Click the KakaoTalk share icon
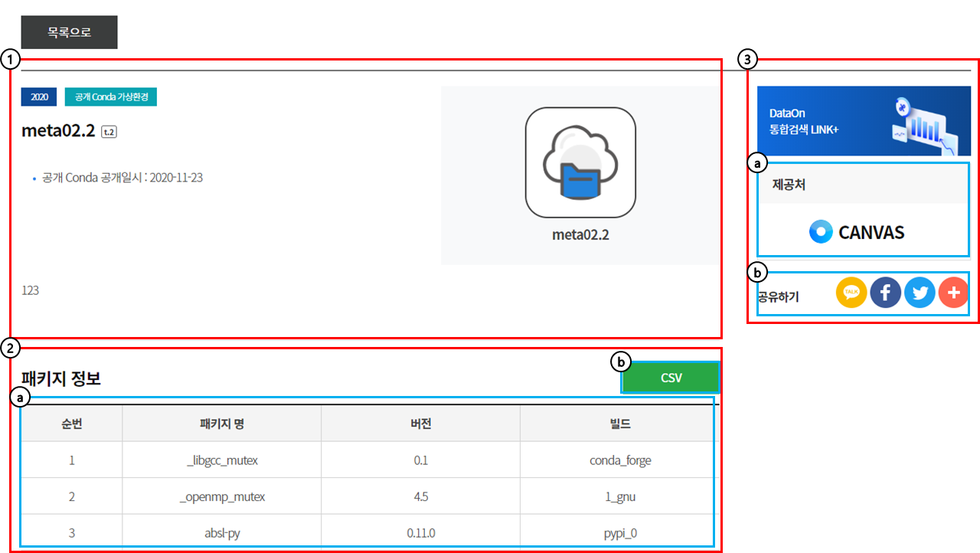Viewport: 980px width, 553px height. [851, 293]
